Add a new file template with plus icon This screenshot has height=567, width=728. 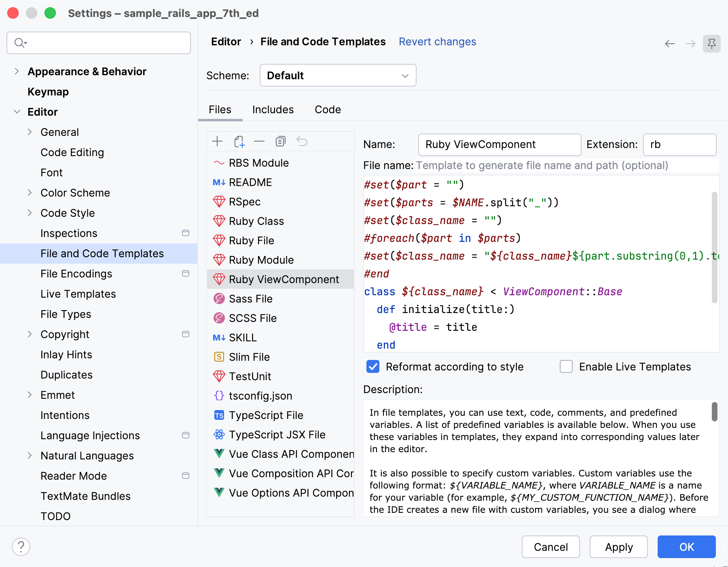[217, 141]
